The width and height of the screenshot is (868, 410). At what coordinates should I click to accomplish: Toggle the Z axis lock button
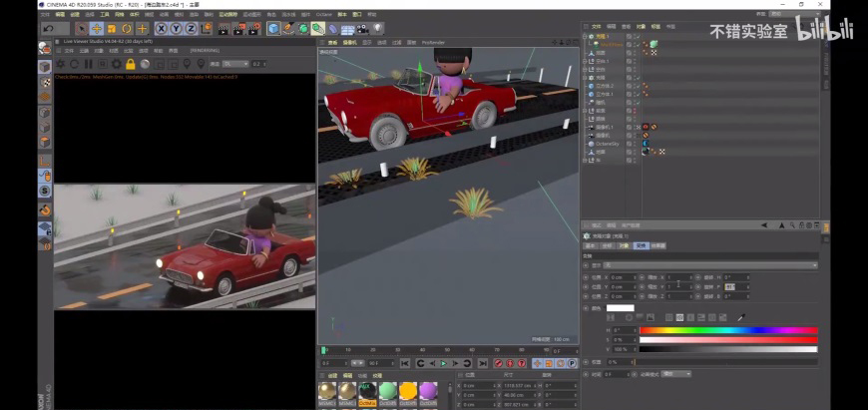pos(189,29)
